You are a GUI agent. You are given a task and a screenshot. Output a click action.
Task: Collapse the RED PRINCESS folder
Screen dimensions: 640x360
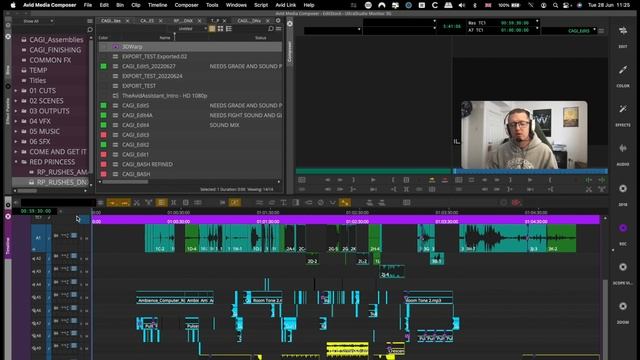16,162
